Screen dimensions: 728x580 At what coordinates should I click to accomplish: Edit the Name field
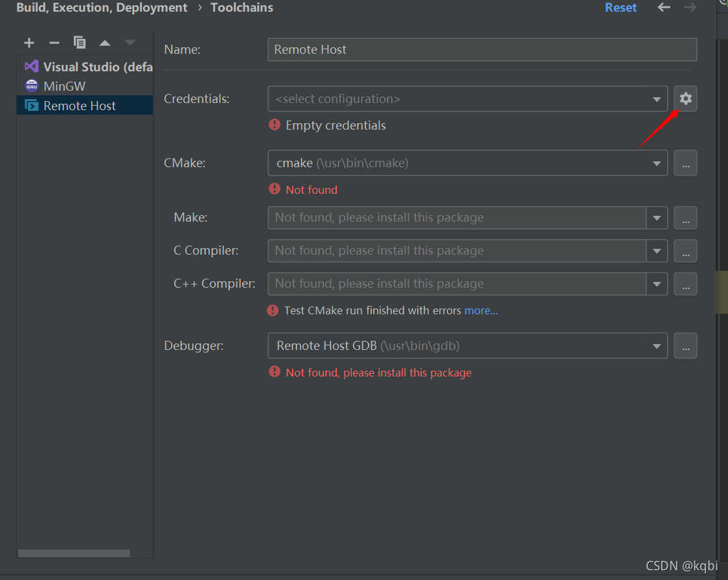(x=482, y=50)
